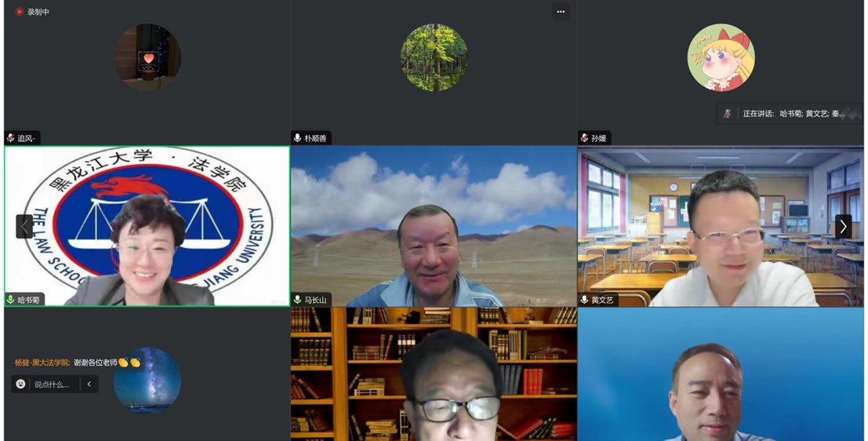This screenshot has height=441, width=868.
Task: Select the forest avatar of 朴顺善
Action: pyautogui.click(x=434, y=58)
